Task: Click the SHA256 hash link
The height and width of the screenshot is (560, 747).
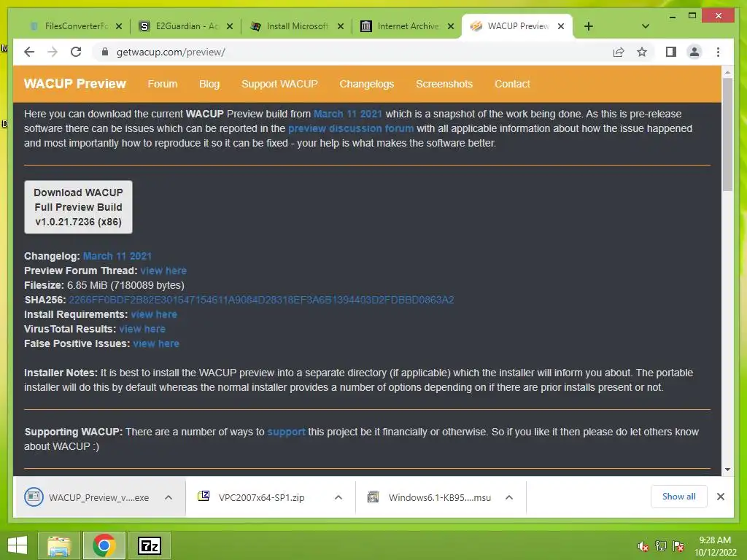Action: 261,300
